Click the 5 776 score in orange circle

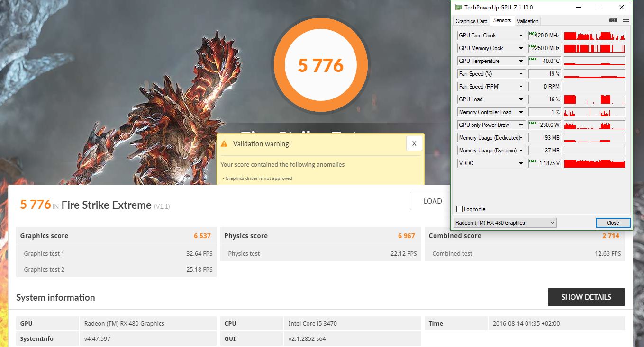pyautogui.click(x=321, y=65)
